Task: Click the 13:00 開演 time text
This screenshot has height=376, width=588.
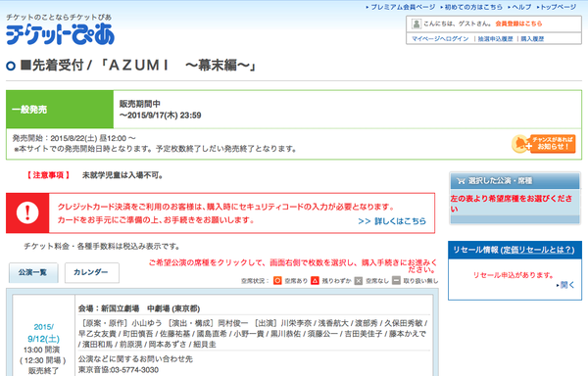Action: pyautogui.click(x=41, y=350)
